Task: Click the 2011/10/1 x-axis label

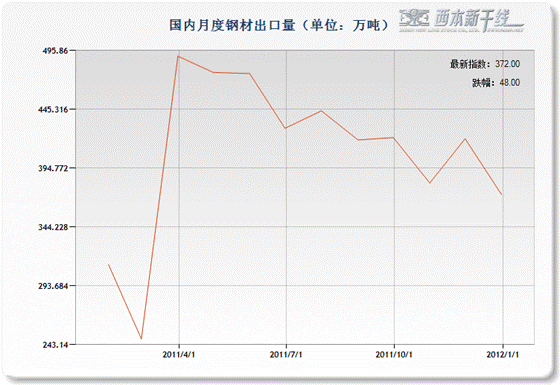Action: pos(394,354)
